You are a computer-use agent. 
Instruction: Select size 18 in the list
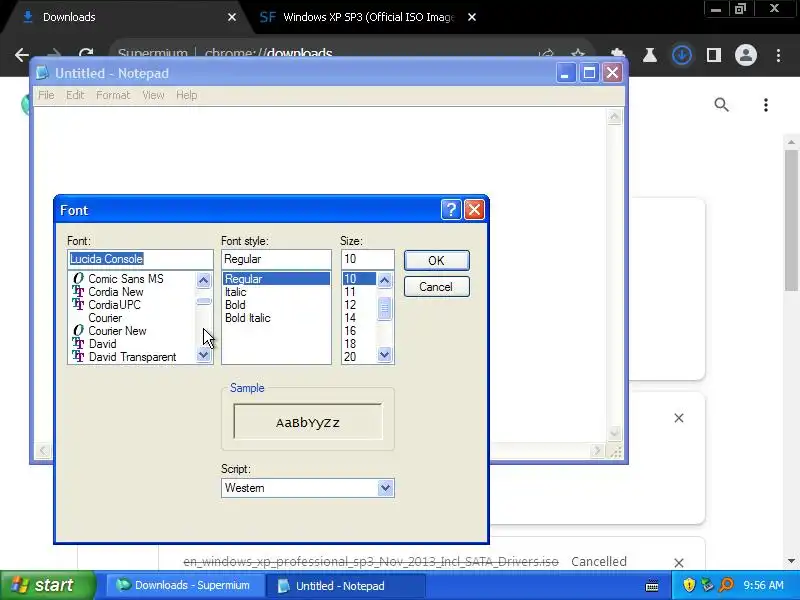350,344
